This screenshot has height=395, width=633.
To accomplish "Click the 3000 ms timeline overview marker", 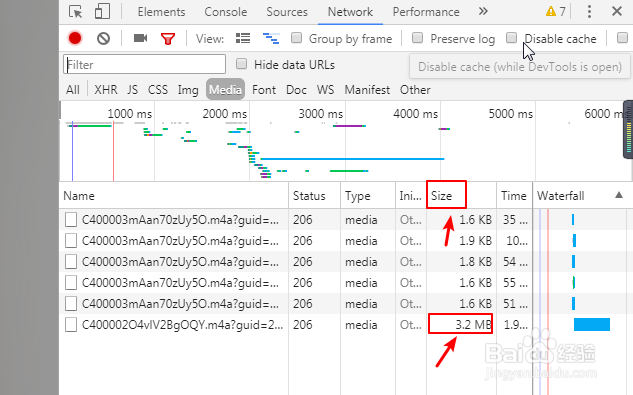I will click(321, 114).
